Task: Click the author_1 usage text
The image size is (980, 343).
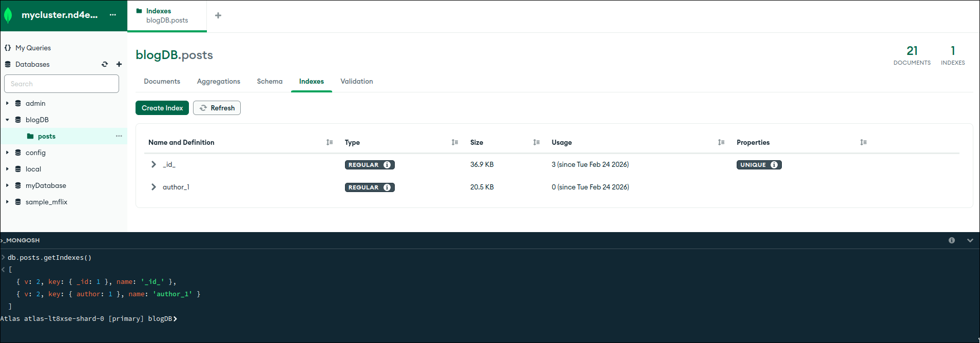Action: [x=590, y=187]
